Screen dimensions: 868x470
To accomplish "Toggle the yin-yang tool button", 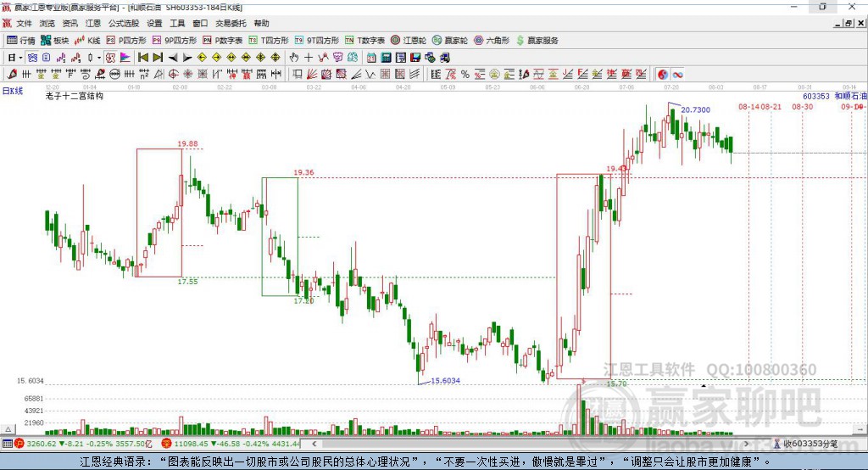I will point(662,75).
